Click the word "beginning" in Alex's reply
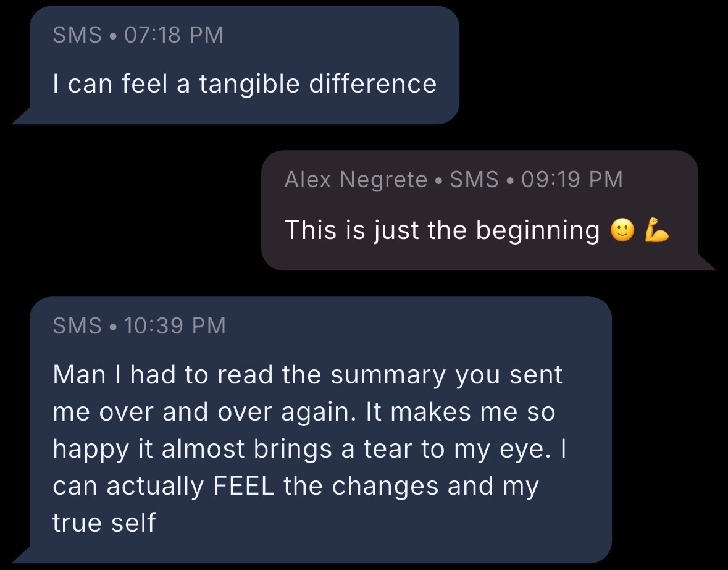 pos(538,230)
